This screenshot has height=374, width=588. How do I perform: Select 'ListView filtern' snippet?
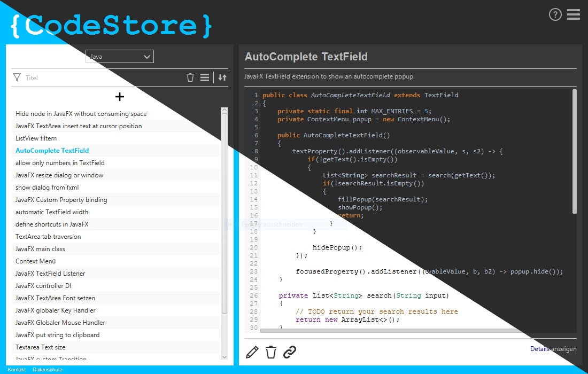116,138
